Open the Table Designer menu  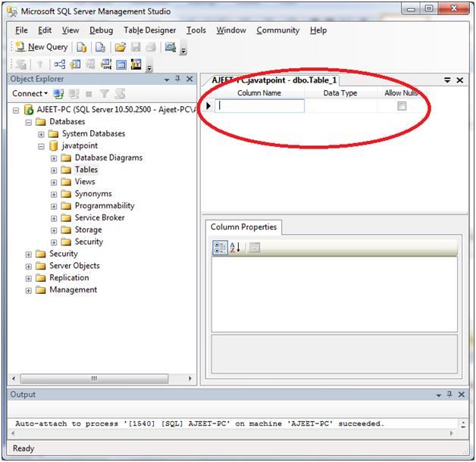(x=149, y=30)
